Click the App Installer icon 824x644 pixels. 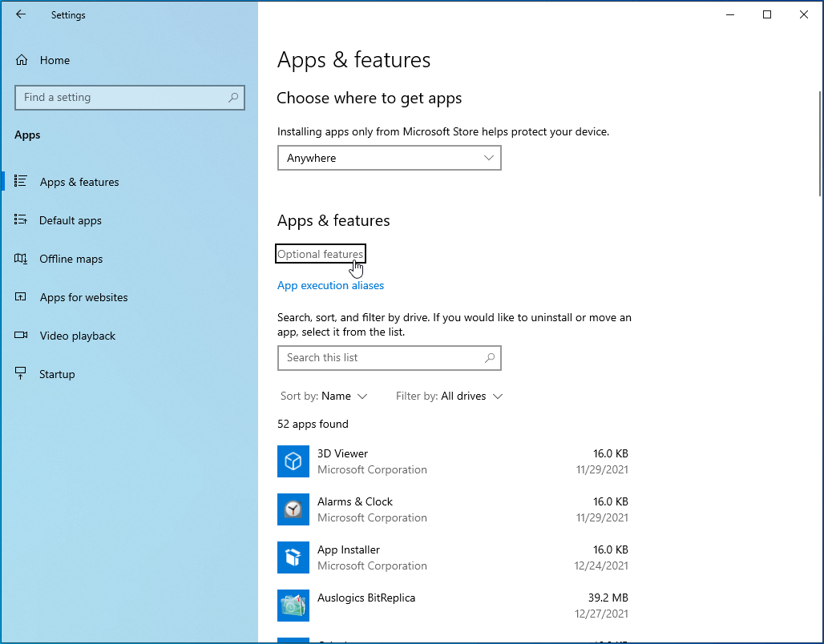click(x=293, y=557)
